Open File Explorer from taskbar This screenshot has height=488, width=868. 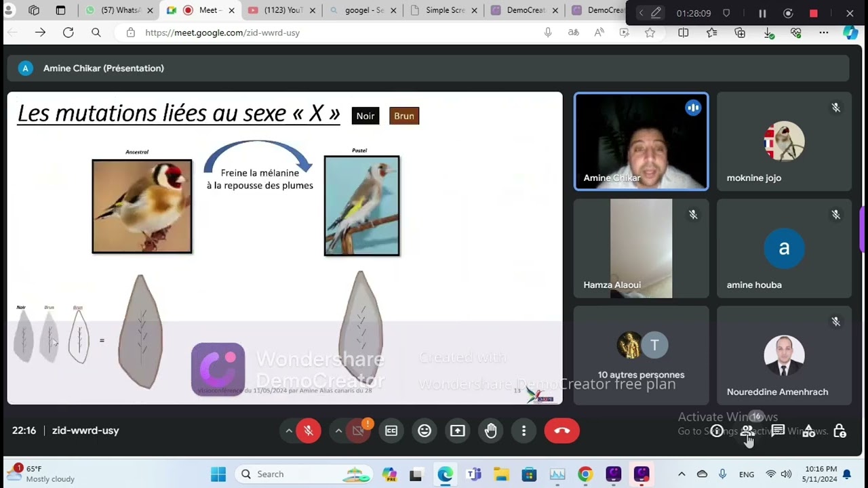(501, 474)
